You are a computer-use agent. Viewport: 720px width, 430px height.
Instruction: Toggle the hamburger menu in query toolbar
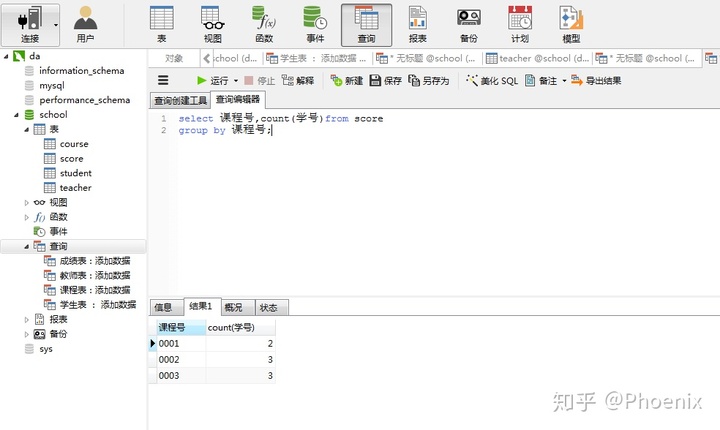(x=163, y=80)
